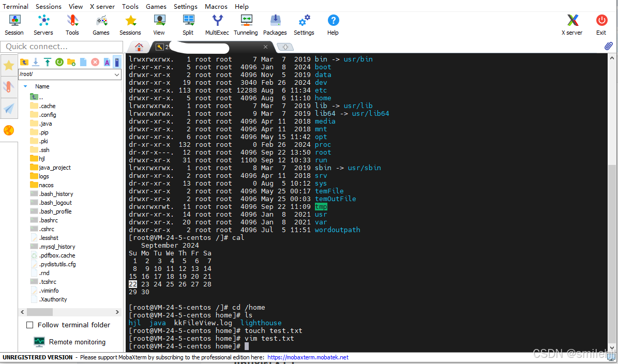Click the terminal vertical scrollbar thumb

click(612, 254)
